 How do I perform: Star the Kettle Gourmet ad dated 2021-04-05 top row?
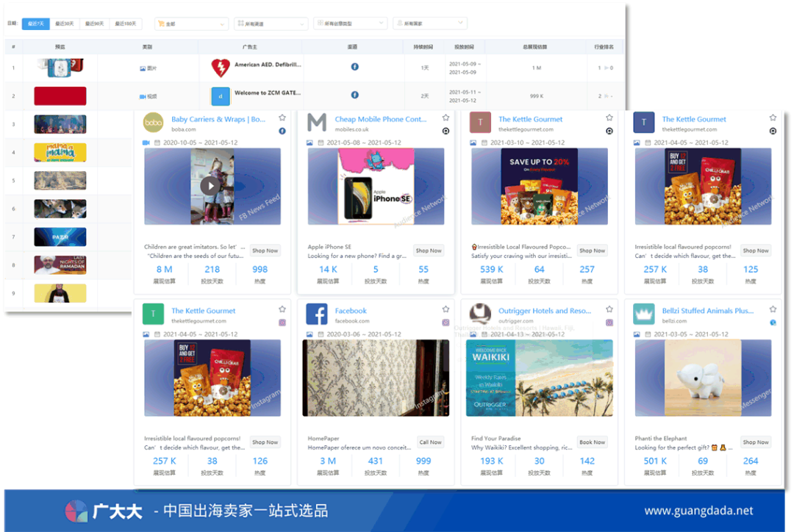(773, 118)
